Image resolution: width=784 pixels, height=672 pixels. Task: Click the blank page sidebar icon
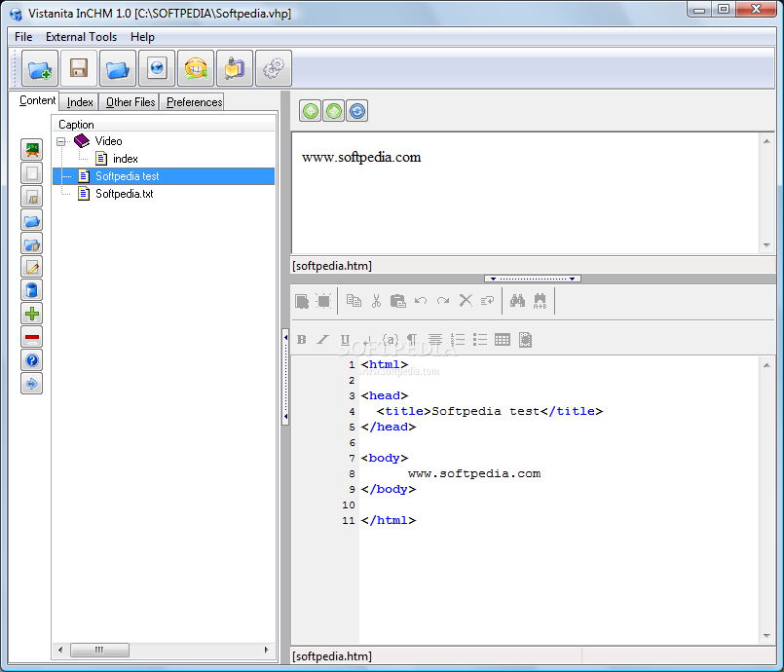point(31,173)
